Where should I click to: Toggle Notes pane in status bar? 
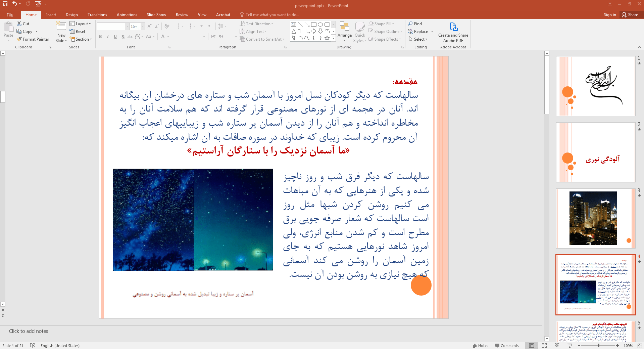(481, 345)
